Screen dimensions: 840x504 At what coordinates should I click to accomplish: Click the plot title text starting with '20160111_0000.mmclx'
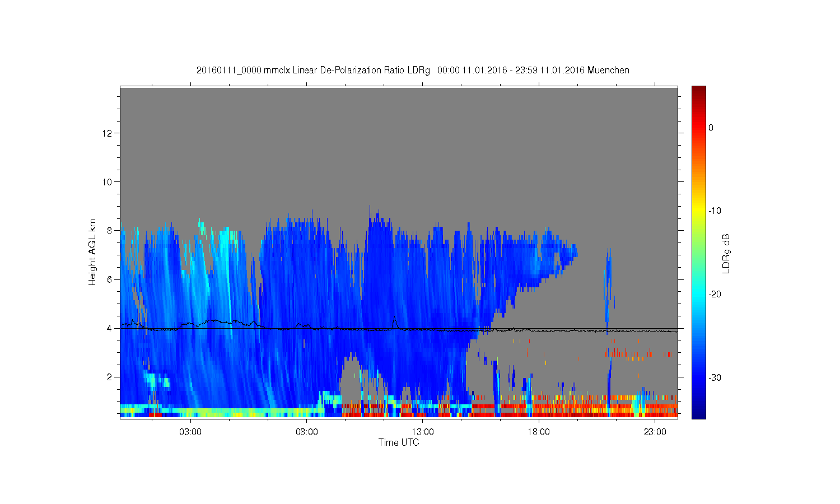413,71
